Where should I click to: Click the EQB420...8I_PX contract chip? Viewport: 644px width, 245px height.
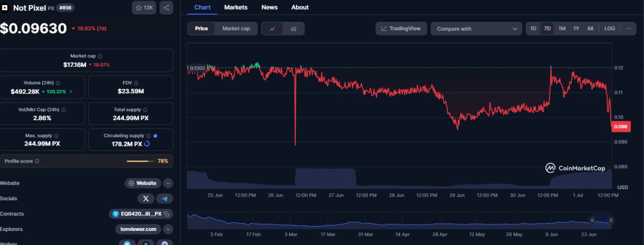pyautogui.click(x=141, y=214)
